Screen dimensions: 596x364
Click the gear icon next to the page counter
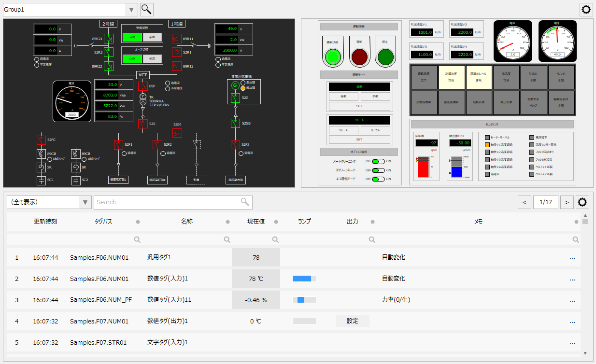pos(582,202)
